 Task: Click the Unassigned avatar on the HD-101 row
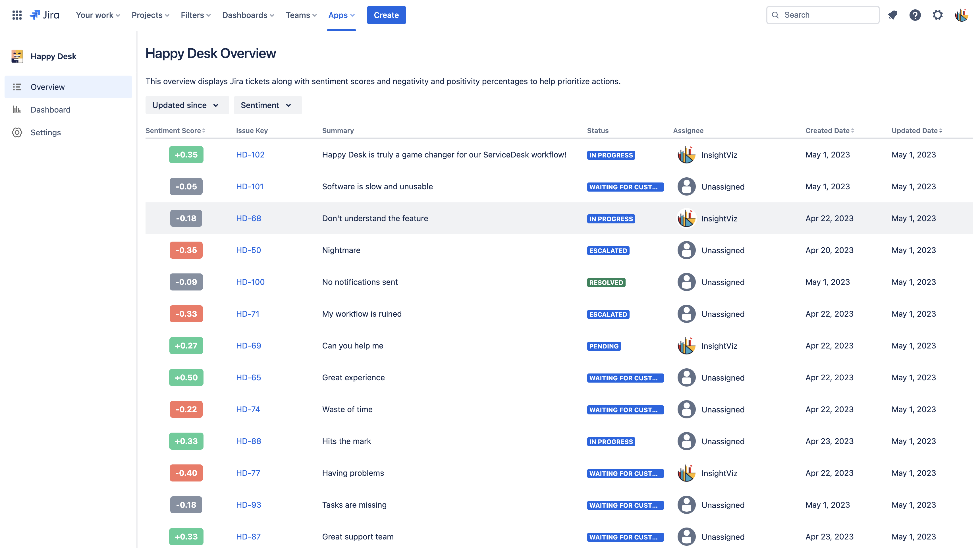[686, 186]
